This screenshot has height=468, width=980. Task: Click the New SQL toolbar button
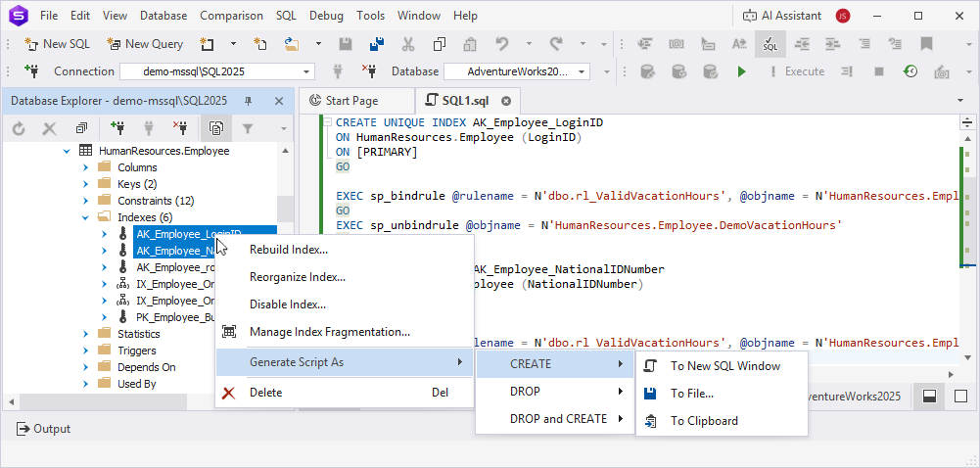(57, 44)
